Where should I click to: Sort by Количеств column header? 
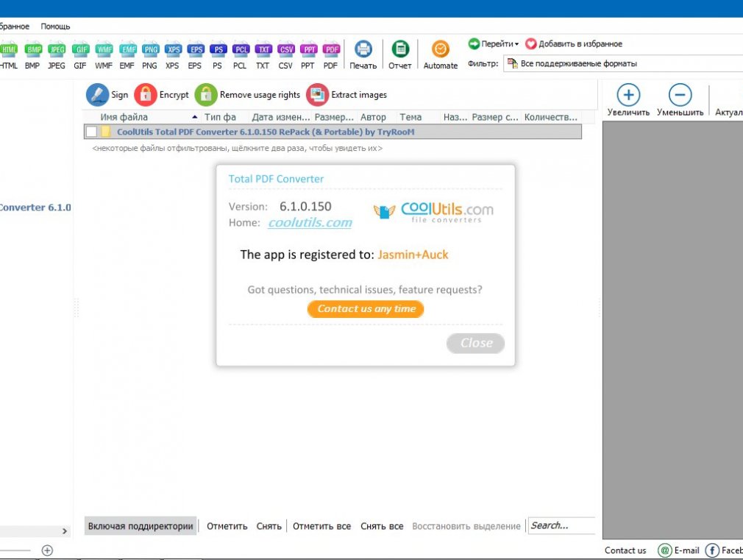(x=550, y=117)
